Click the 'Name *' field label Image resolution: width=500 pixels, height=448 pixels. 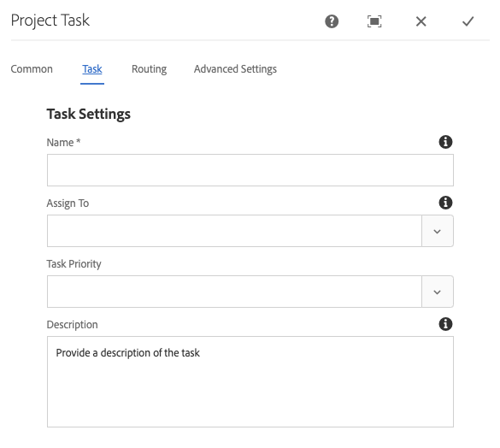pyautogui.click(x=63, y=142)
